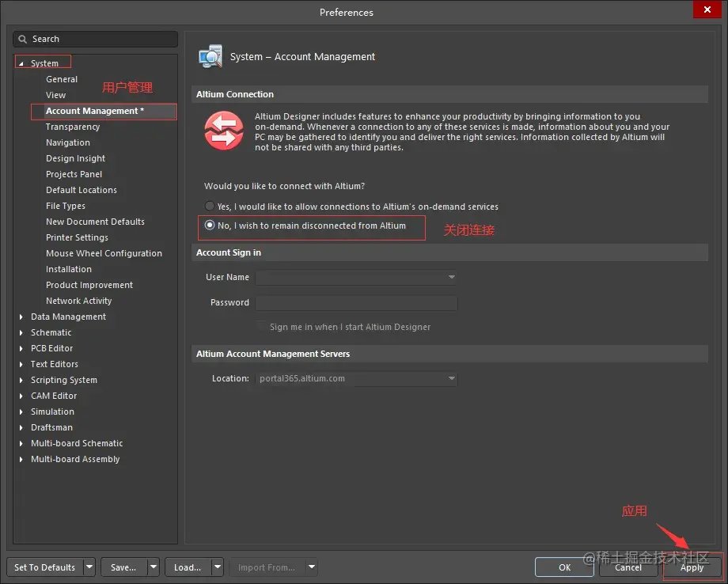Screen dimensions: 728x584
Task: Open the Transparency settings page
Action: [73, 127]
